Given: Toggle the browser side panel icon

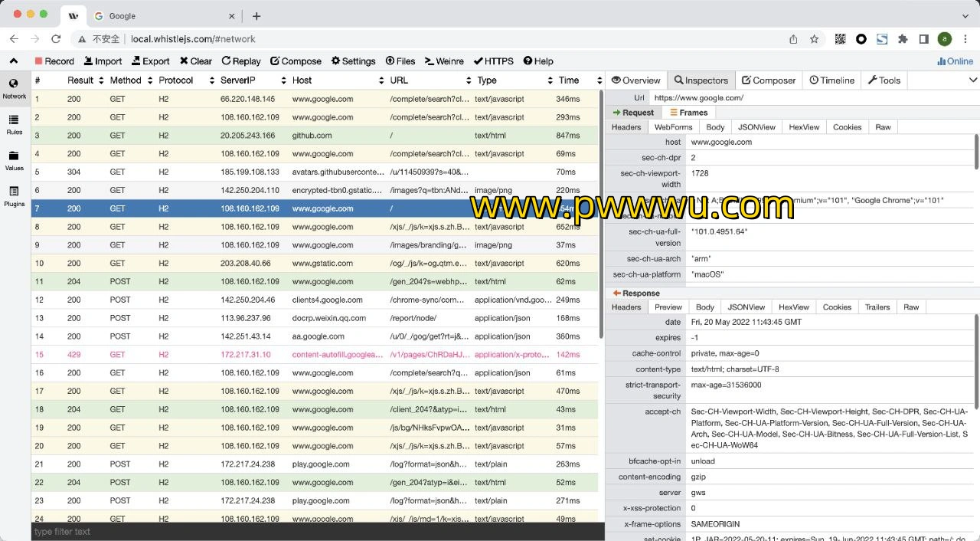Looking at the screenshot, I should tap(924, 39).
